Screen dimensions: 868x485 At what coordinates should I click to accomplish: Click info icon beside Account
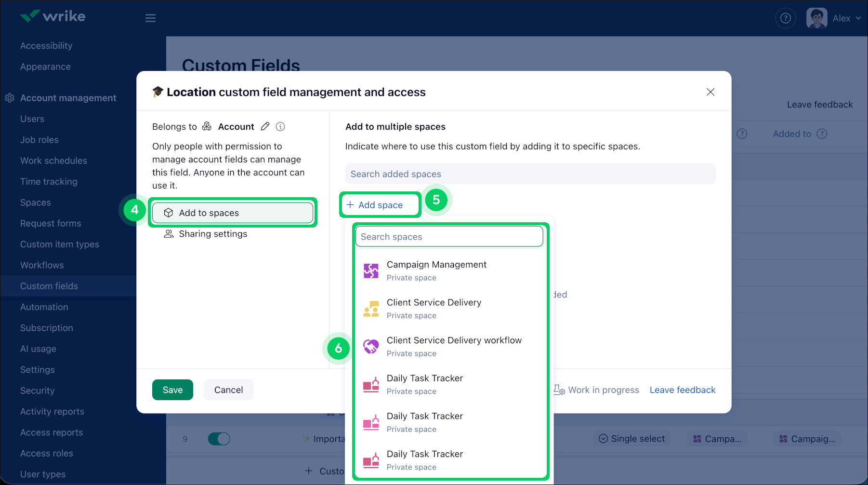tap(280, 126)
